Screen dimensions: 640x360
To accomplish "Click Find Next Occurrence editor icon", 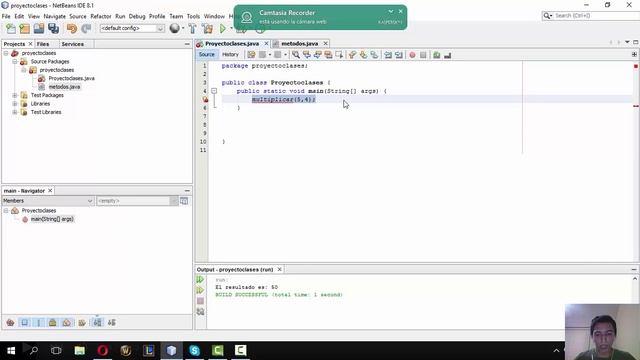I will pyautogui.click(x=318, y=55).
